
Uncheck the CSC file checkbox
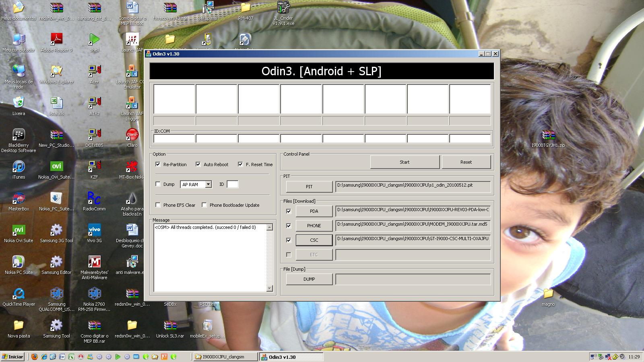pyautogui.click(x=289, y=240)
